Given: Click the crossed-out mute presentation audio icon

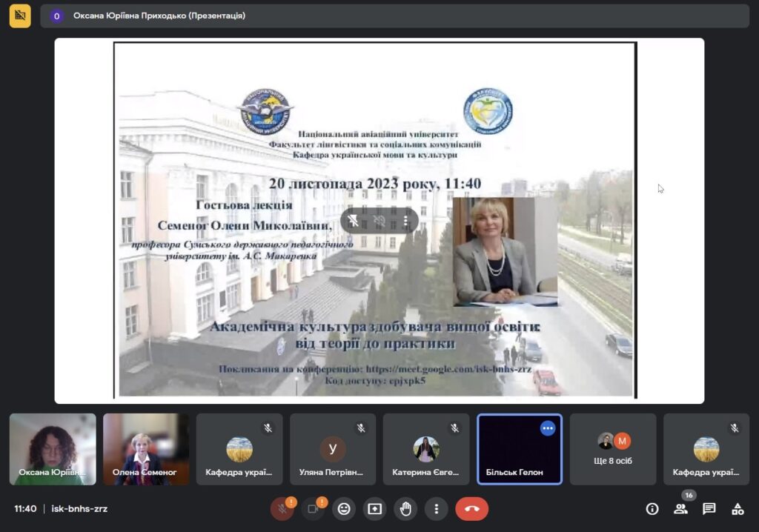Looking at the screenshot, I should click(379, 221).
